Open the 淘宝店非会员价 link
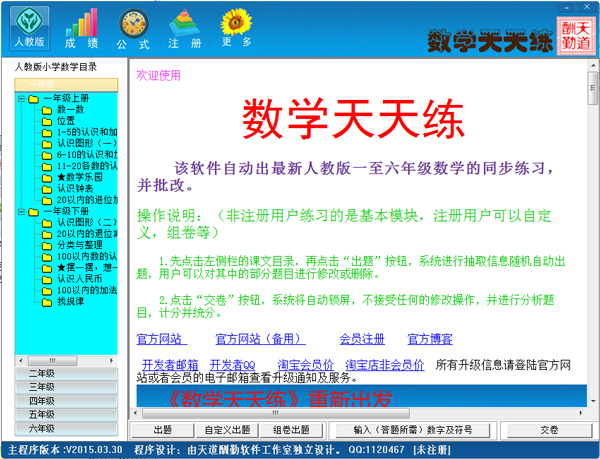Screen dimensions: 600x459 point(385,365)
